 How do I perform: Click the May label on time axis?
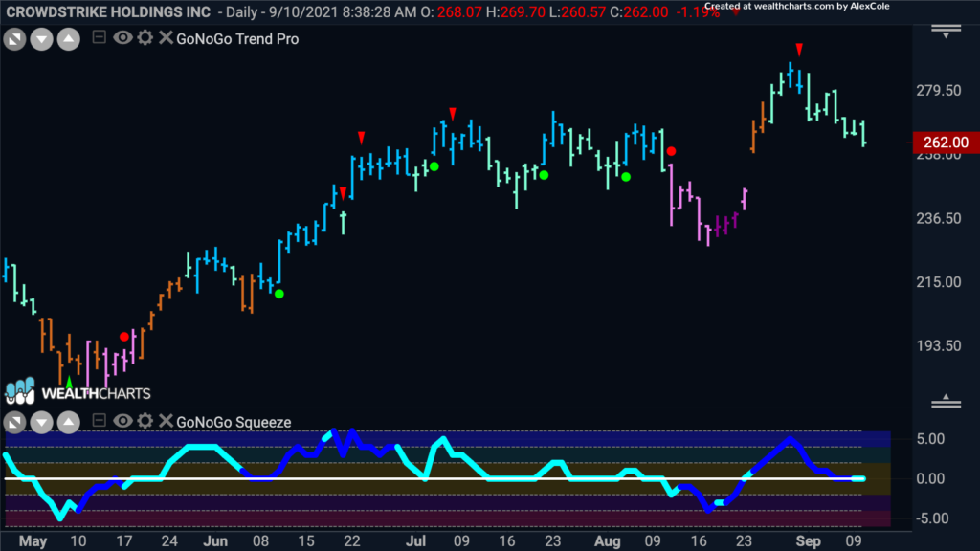[33, 541]
